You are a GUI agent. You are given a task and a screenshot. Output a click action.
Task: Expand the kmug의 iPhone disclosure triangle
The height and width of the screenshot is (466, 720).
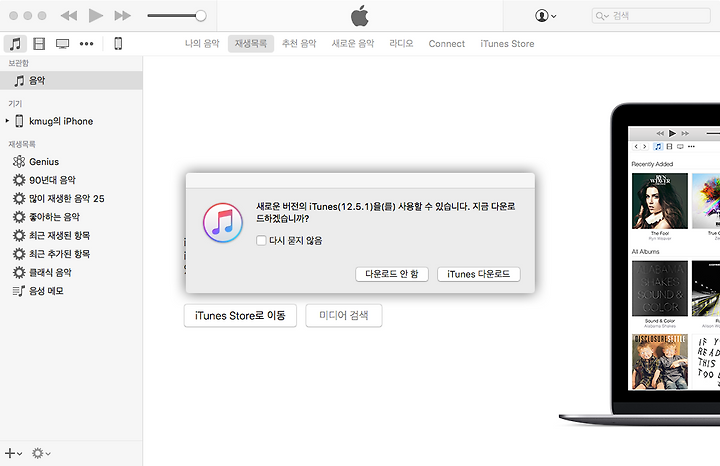(x=7, y=121)
